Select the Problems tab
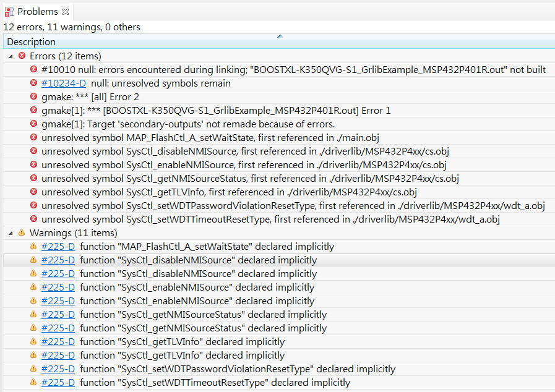The width and height of the screenshot is (555, 392). tap(37, 12)
